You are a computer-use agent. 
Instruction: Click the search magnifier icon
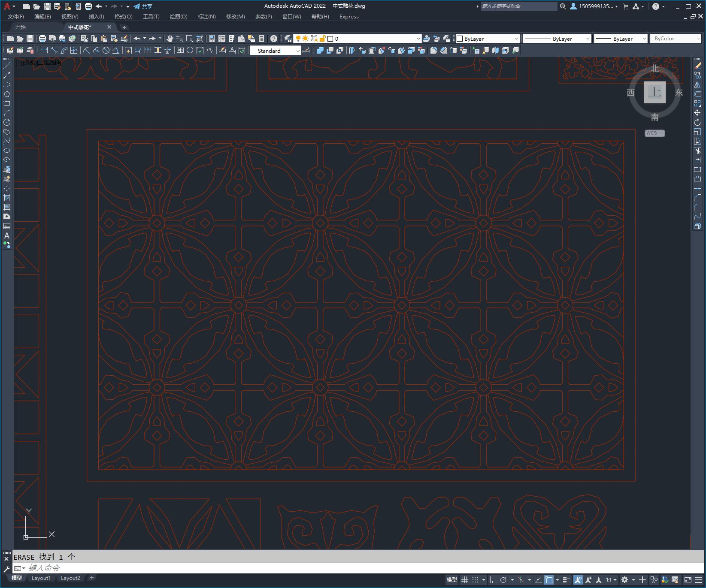coord(563,6)
